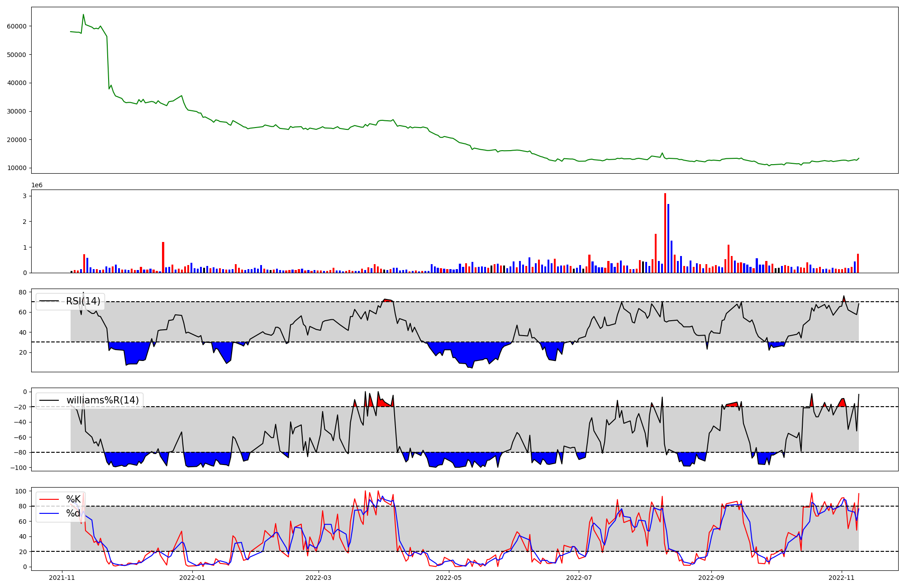Click the 1e6 scale label above volume chart

tap(37, 185)
